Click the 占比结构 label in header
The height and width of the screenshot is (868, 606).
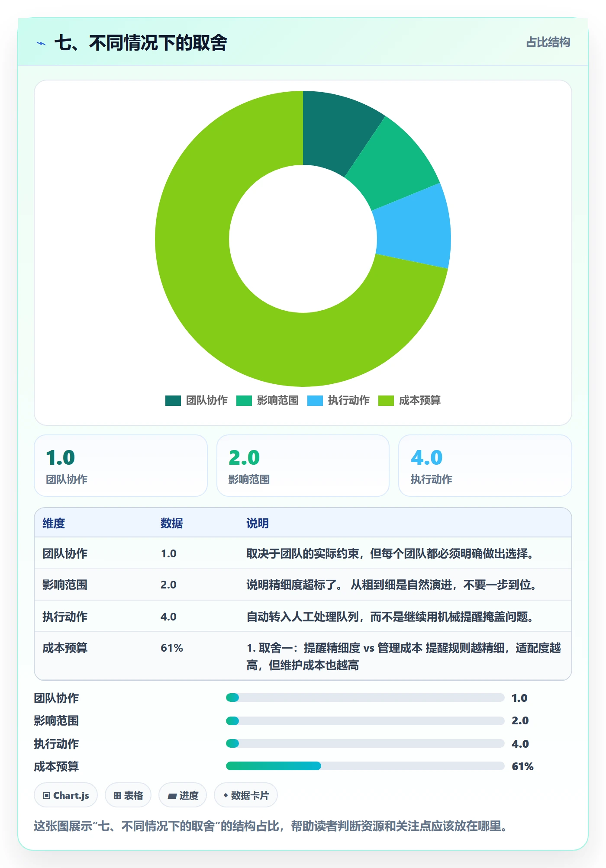coord(548,42)
